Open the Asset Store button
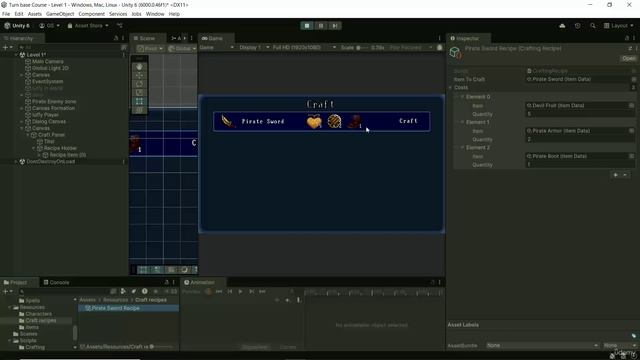The width and height of the screenshot is (640, 360). point(88,26)
